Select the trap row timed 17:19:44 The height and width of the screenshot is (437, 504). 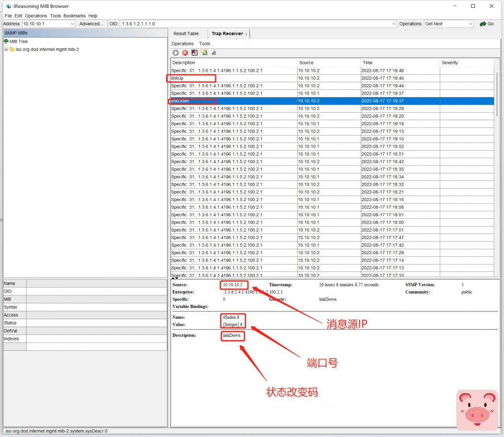pyautogui.click(x=332, y=86)
